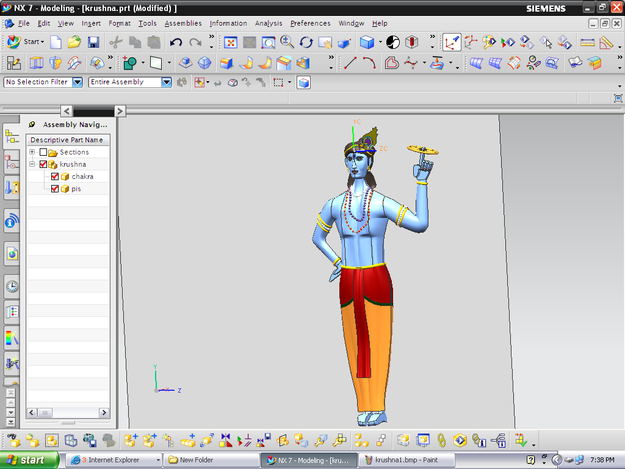Save the part with the floppy disk icon

[x=93, y=42]
